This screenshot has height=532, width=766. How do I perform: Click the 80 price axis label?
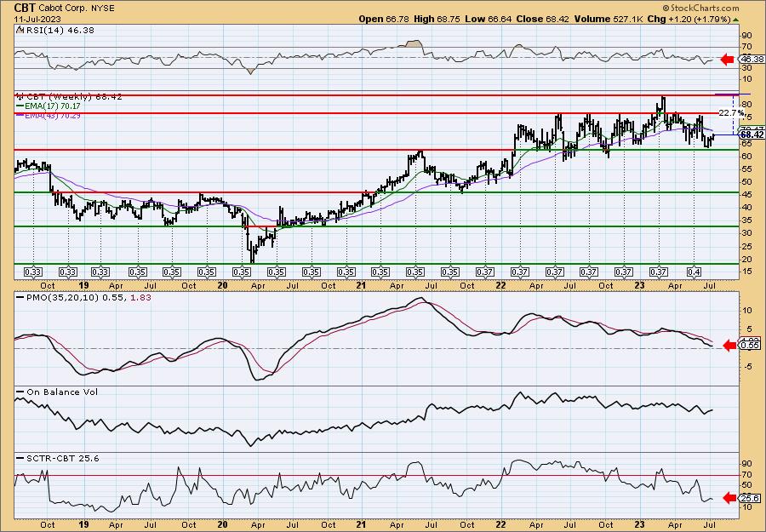(x=747, y=105)
